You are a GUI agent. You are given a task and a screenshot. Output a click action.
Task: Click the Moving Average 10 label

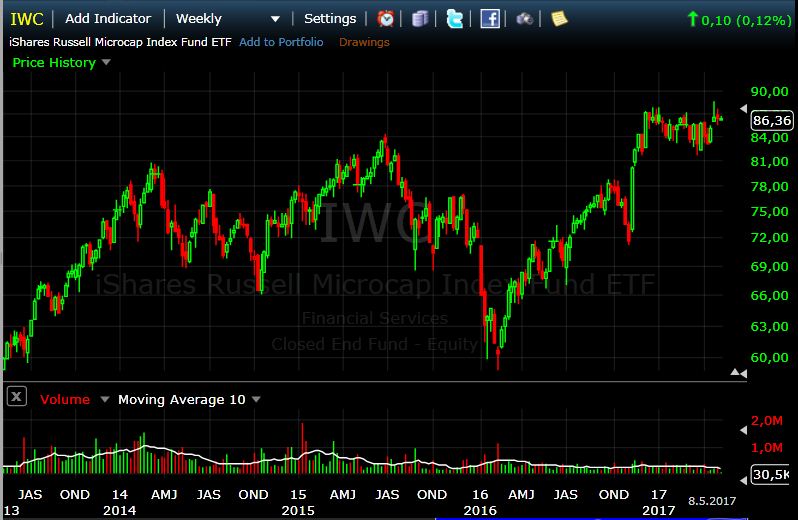pos(182,399)
